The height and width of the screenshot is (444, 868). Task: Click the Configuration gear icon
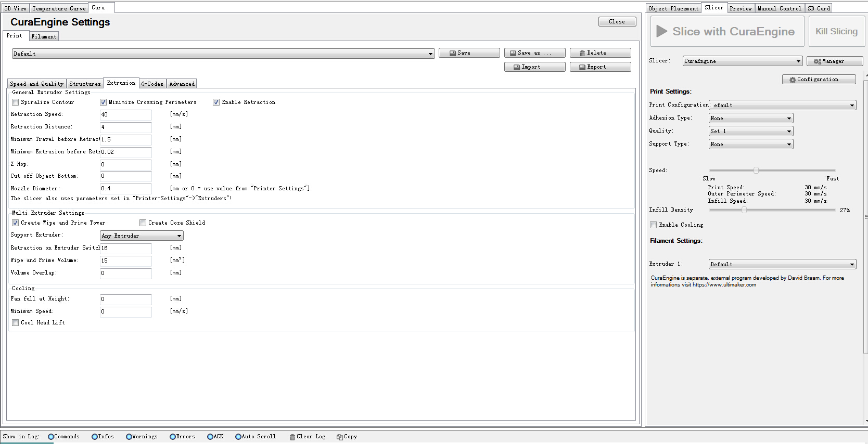[793, 80]
